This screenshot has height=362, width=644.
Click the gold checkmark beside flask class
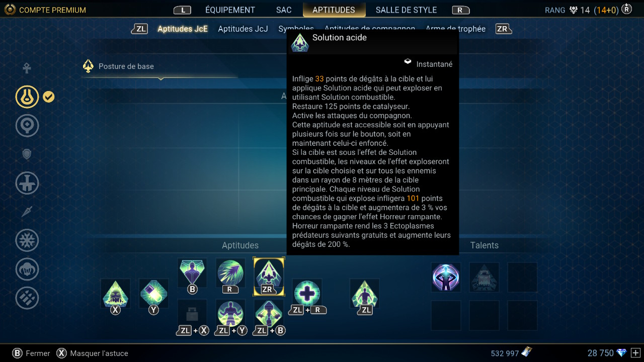point(48,97)
